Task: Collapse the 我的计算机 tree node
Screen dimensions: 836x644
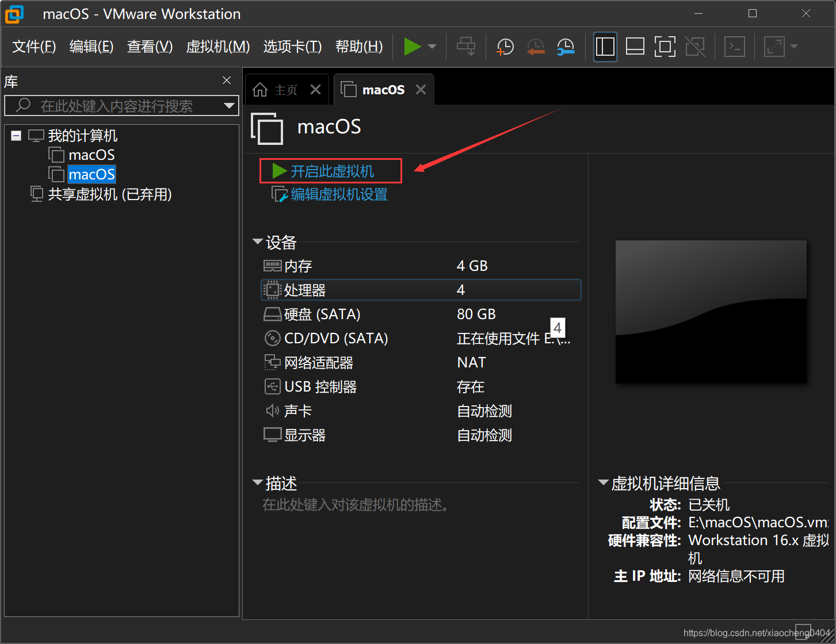Action: (x=16, y=136)
